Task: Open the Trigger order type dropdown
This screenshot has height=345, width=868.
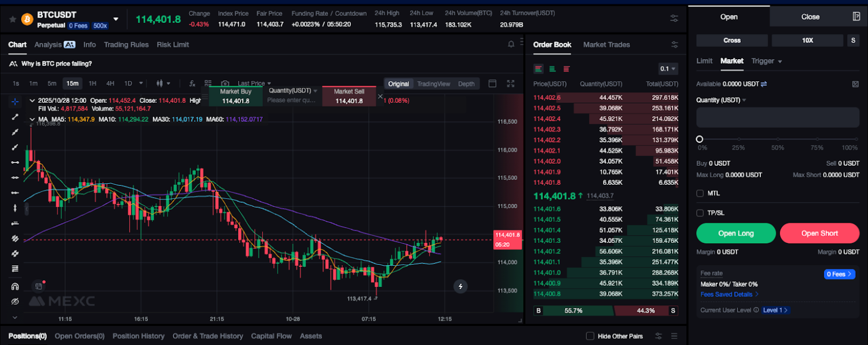Action: click(766, 61)
